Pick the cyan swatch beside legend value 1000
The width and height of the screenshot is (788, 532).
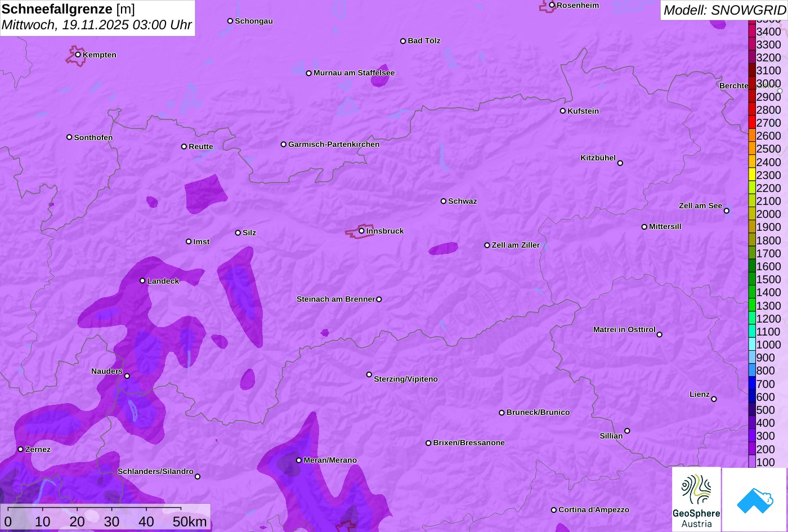[x=752, y=344]
